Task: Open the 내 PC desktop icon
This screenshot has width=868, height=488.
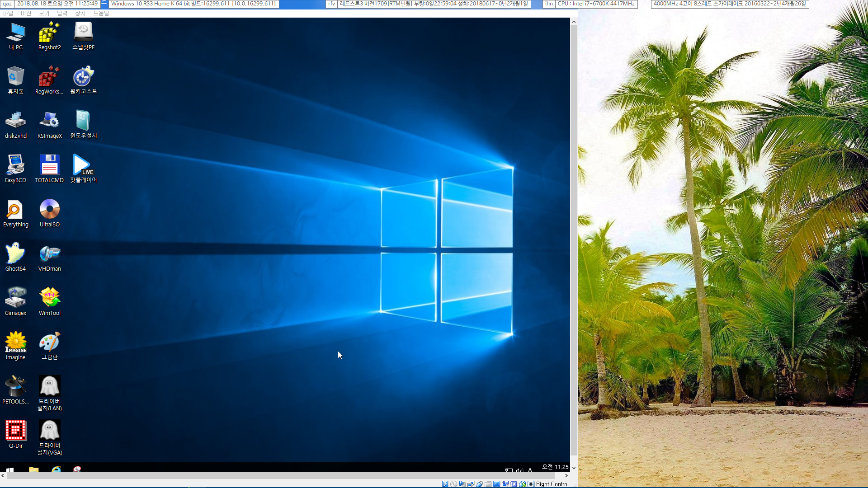Action: (16, 36)
